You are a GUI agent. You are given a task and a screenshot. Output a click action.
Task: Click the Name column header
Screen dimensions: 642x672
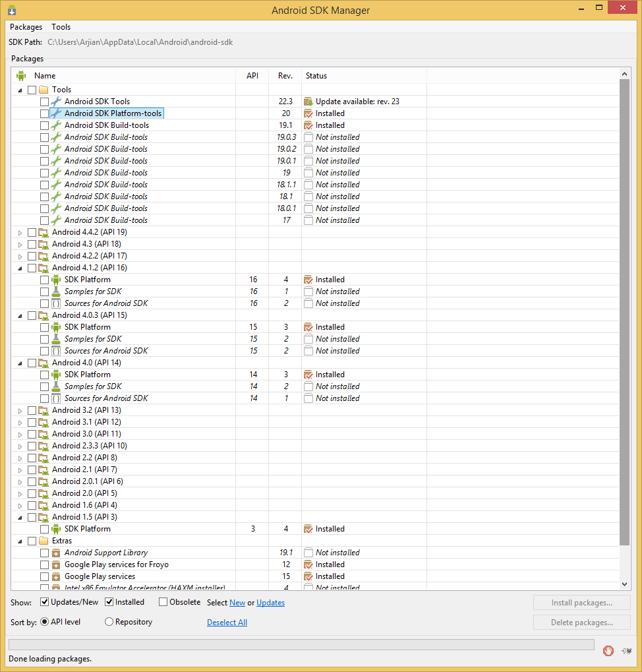(x=123, y=76)
